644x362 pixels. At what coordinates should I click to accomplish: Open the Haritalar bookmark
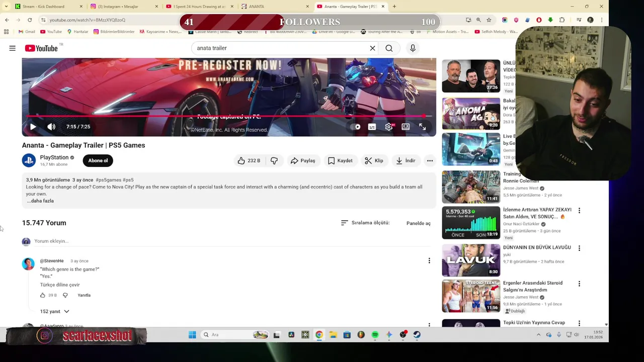77,32
